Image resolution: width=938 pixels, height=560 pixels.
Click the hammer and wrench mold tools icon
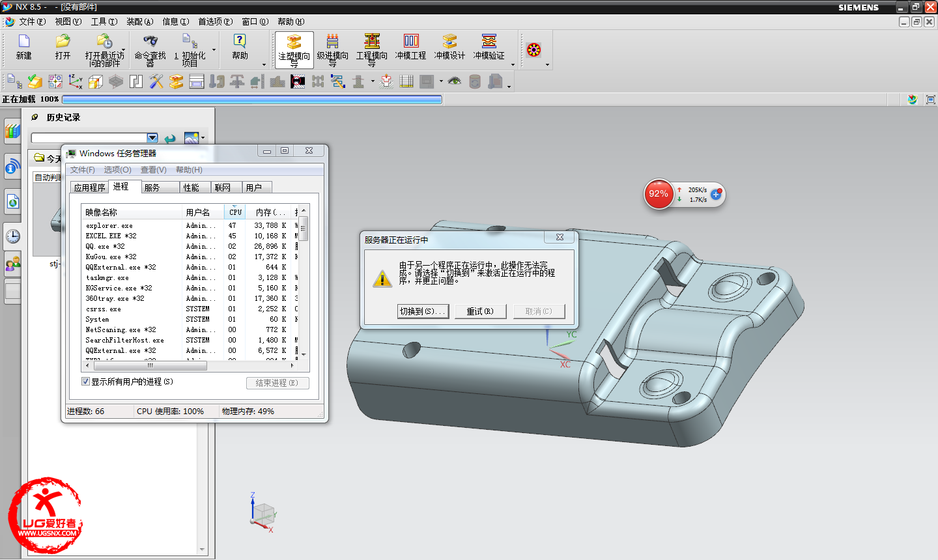(156, 81)
